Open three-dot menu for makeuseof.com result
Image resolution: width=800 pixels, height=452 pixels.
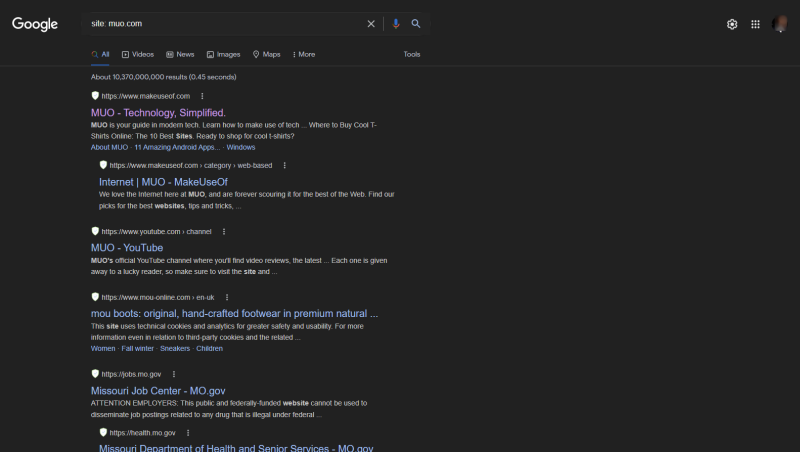(202, 96)
